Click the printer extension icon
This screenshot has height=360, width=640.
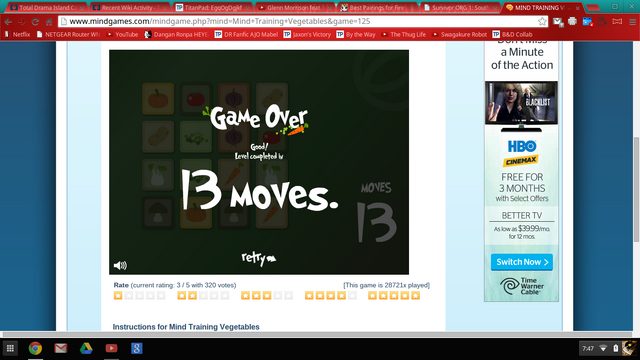pyautogui.click(x=572, y=22)
